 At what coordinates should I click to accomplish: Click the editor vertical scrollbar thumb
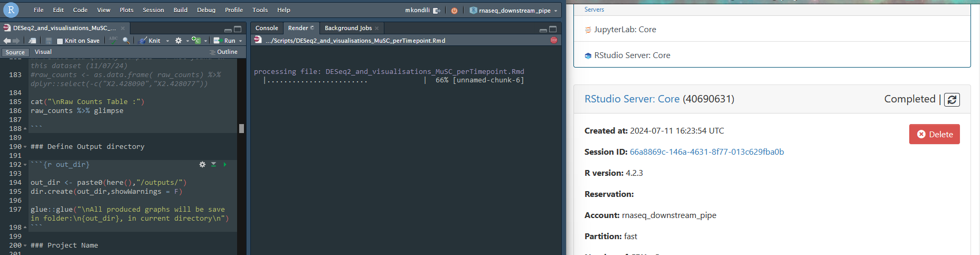pos(241,128)
